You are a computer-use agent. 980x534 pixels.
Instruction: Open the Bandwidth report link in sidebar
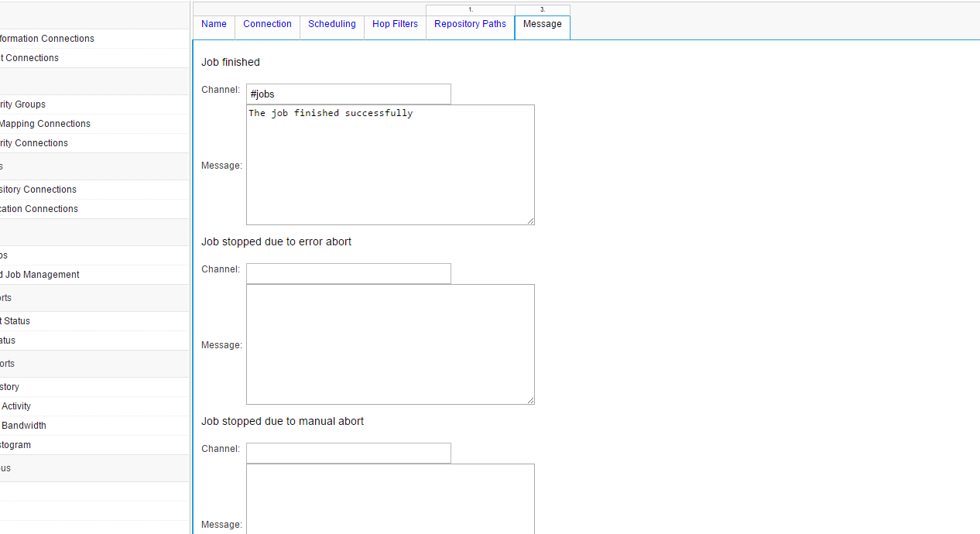pos(24,426)
